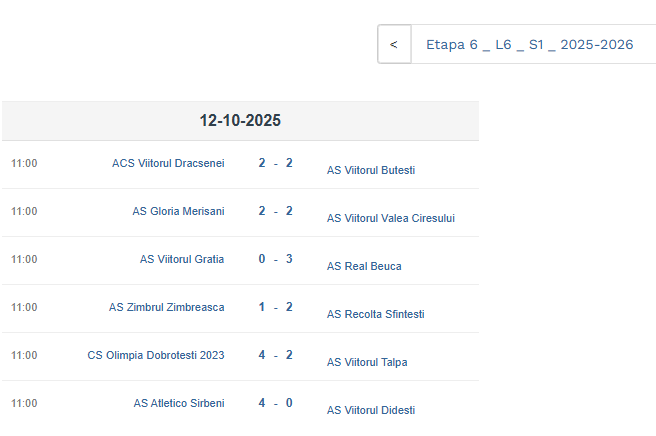Open CS Olimpia Dobrotesti 2023 page
Viewport: 656px width, 436px height.
coord(156,355)
